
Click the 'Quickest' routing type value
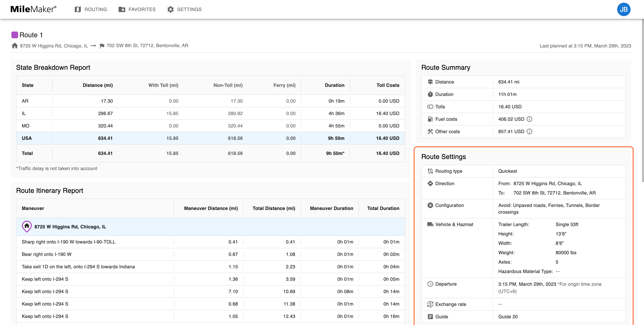click(507, 171)
